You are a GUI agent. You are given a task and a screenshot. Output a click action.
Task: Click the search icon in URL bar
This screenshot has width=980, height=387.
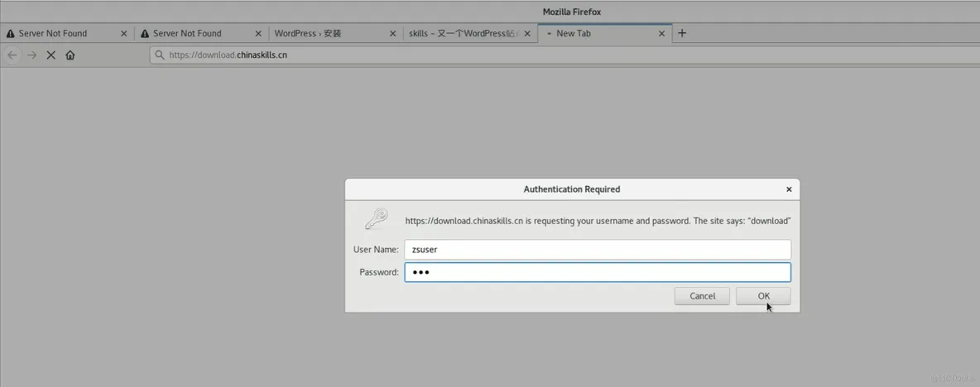160,55
